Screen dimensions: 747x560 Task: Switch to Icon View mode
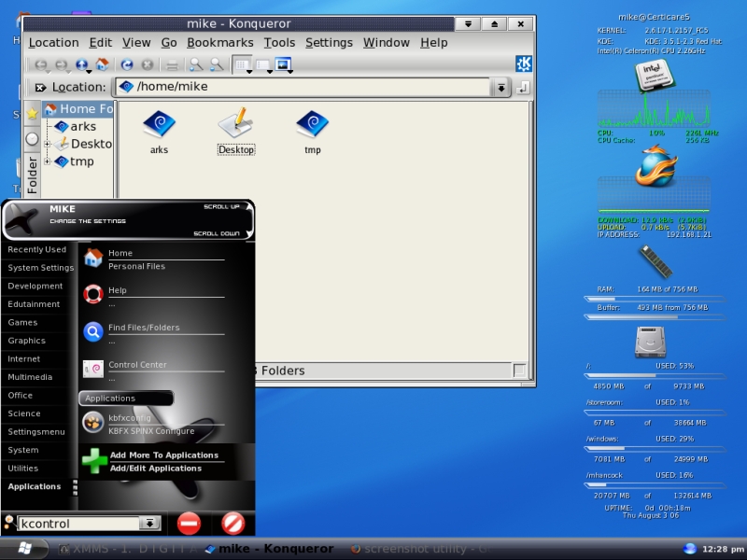[243, 64]
